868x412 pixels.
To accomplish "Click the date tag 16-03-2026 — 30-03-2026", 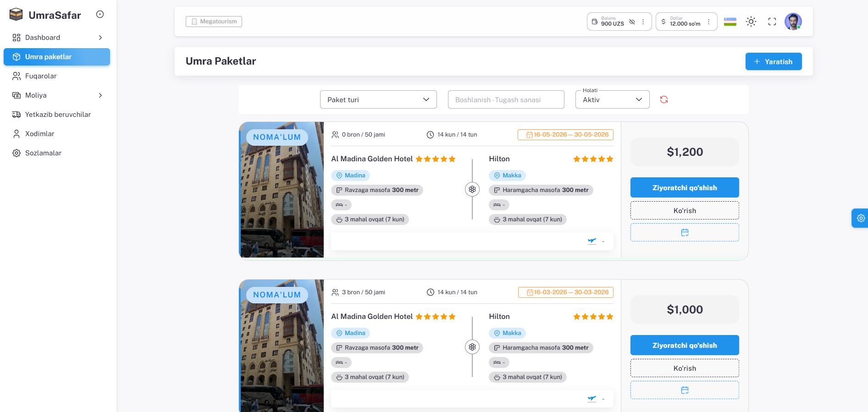I will pos(565,292).
